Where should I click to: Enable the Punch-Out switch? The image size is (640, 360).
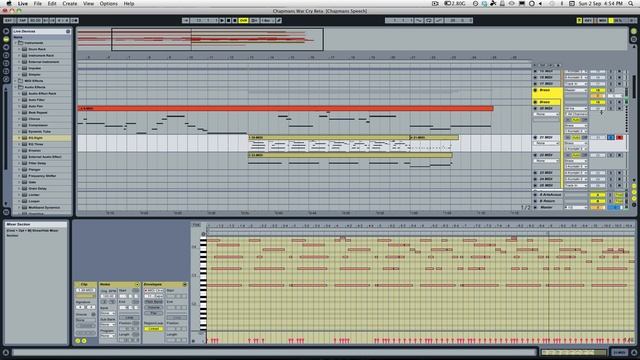(439, 20)
